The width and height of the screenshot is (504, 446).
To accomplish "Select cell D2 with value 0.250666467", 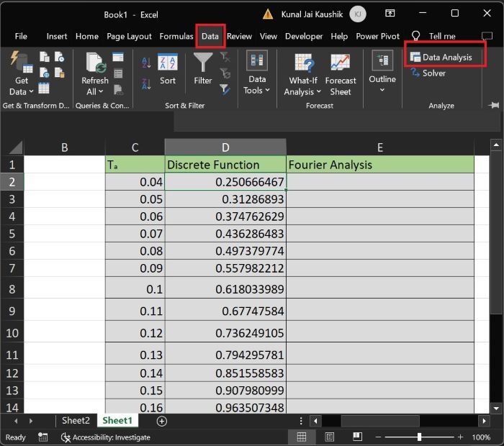I will click(225, 182).
